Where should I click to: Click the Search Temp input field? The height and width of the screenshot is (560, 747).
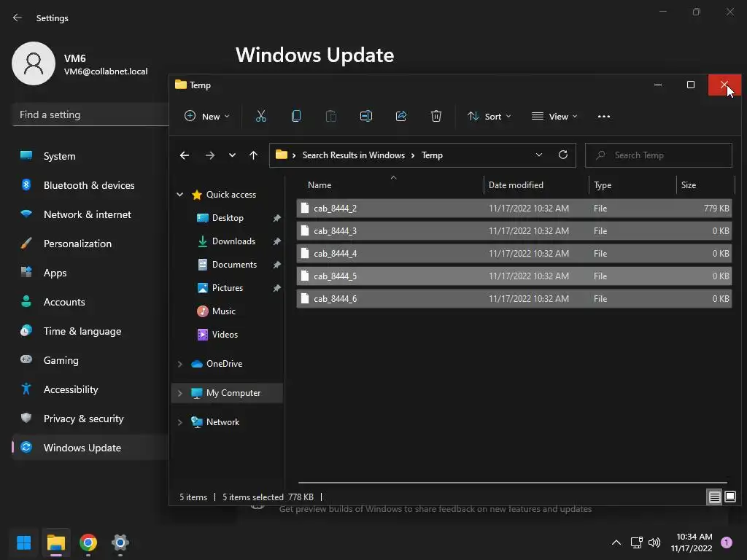(x=659, y=155)
